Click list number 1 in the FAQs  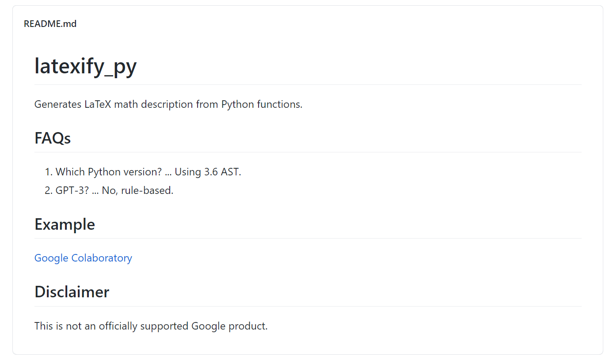pyautogui.click(x=48, y=172)
